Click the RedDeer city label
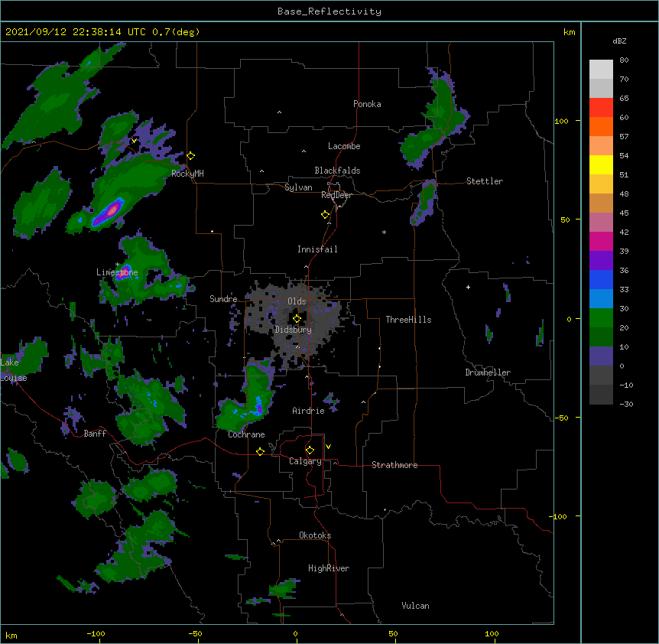Viewport: 659px width, 644px height. [x=336, y=195]
